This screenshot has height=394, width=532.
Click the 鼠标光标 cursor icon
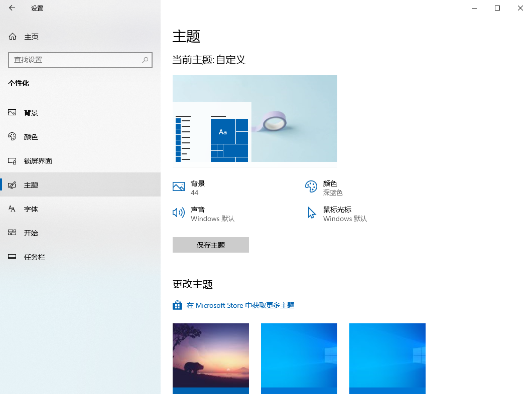tap(312, 213)
